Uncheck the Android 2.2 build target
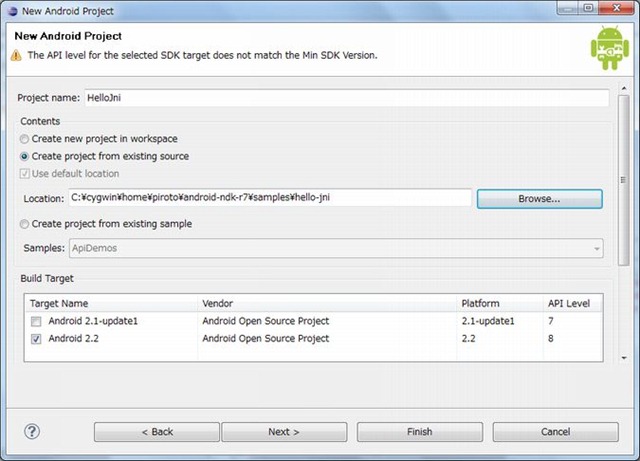Image resolution: width=640 pixels, height=461 pixels. [x=36, y=339]
